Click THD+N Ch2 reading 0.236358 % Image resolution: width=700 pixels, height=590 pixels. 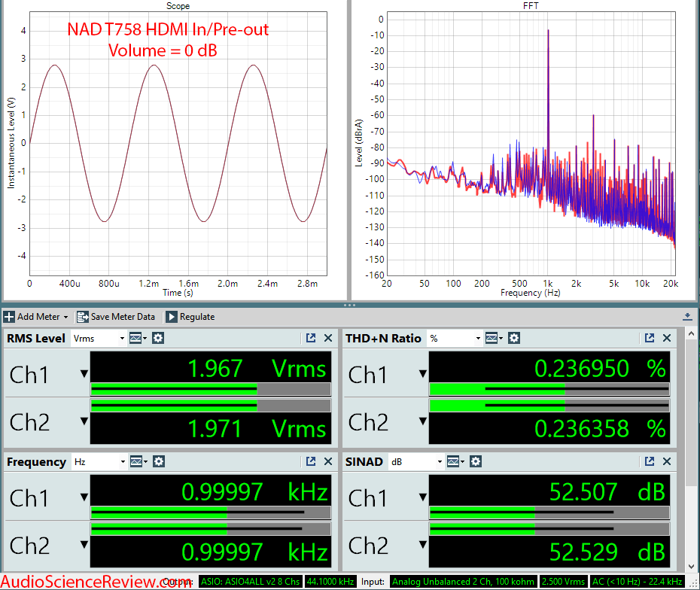click(600, 429)
